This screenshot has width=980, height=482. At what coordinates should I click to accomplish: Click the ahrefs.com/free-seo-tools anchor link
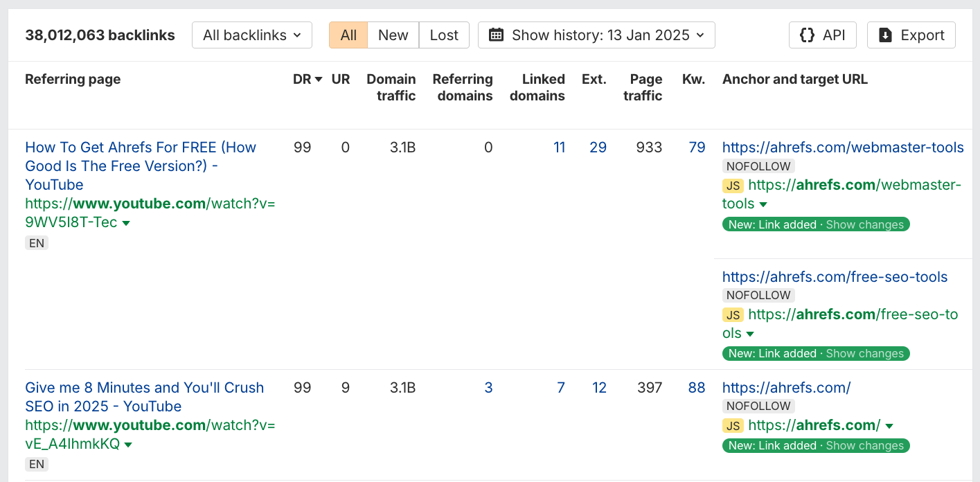[835, 277]
